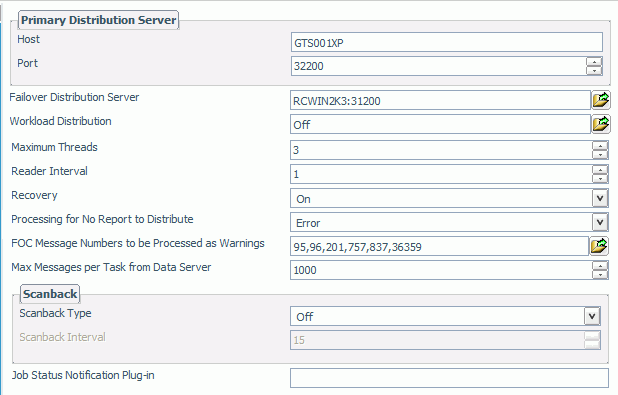
Task: Click FOC Message Numbers text field
Action: 439,246
